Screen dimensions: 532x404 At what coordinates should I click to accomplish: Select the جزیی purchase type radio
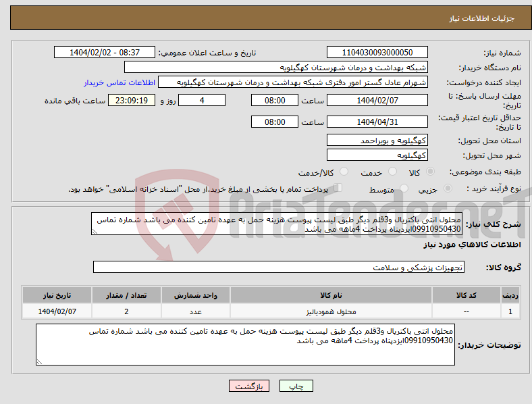[448, 188]
